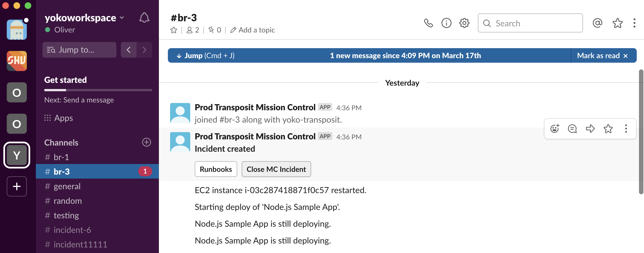Click the Close MC Incident button
The height and width of the screenshot is (253, 644).
click(x=276, y=169)
